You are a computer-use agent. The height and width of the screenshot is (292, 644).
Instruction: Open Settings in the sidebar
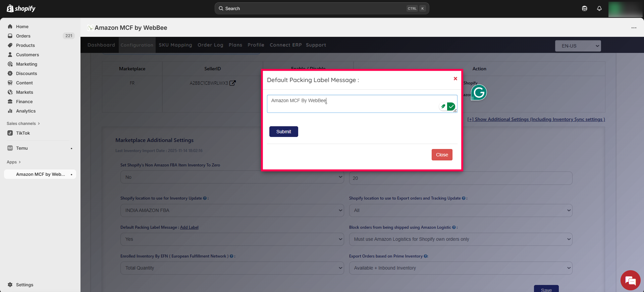pos(24,285)
